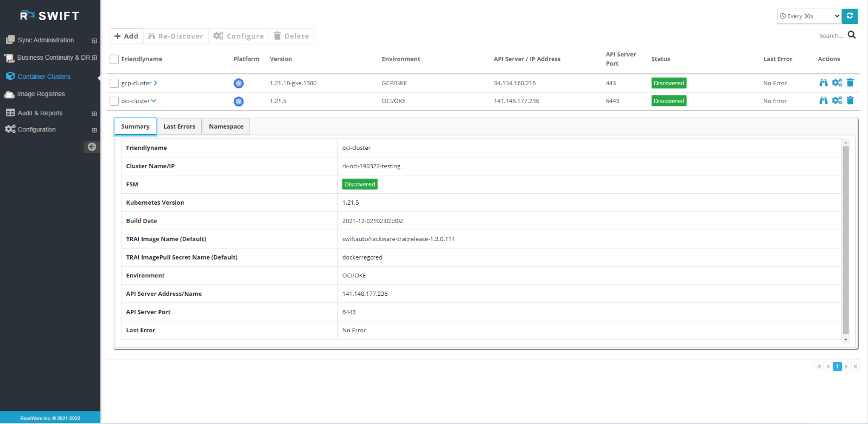The height and width of the screenshot is (424, 868).
Task: Click the delete trash icon for oci-cluster
Action: tap(850, 100)
